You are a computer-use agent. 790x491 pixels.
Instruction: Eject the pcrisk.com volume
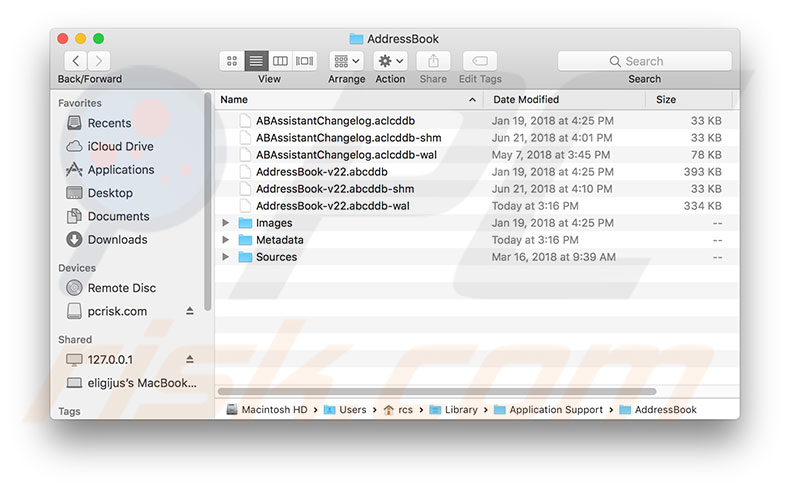190,311
